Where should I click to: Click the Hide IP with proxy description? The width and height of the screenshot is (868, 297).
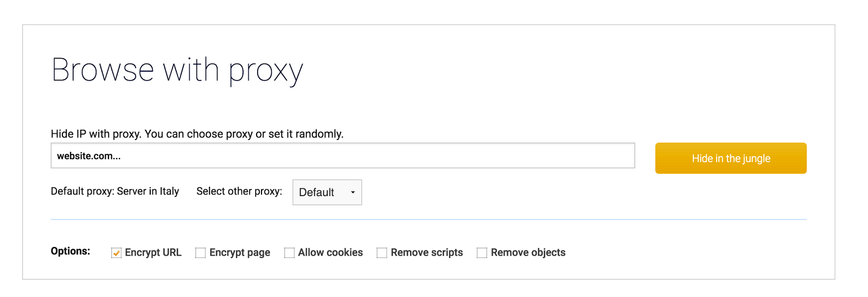point(197,134)
